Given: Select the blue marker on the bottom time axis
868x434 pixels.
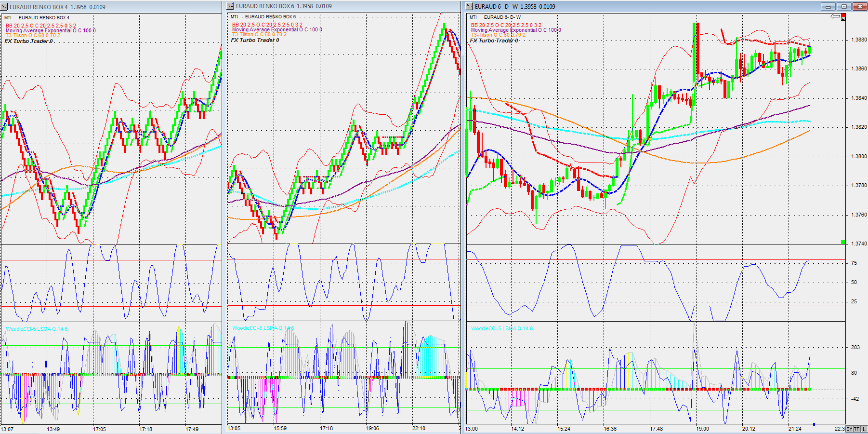Looking at the screenshot, I should tap(814, 424).
